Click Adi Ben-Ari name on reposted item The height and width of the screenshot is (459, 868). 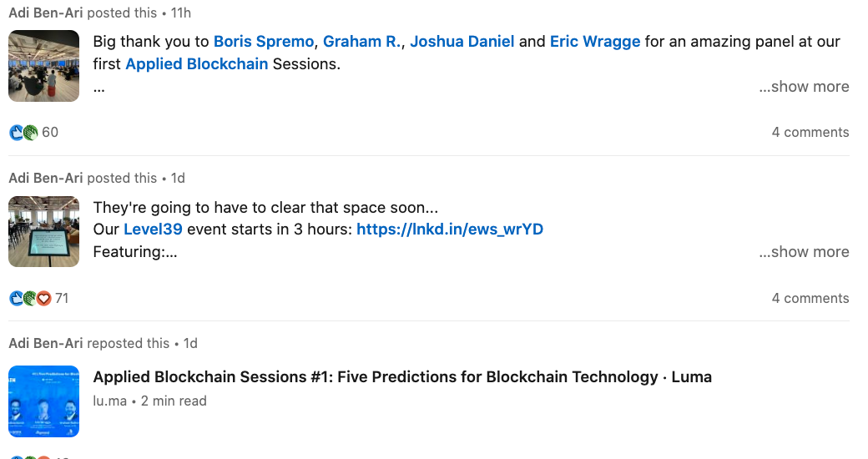46,343
